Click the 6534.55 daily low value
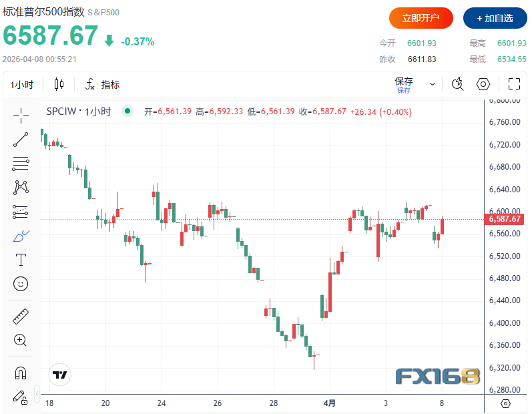532x414 pixels. tap(512, 59)
